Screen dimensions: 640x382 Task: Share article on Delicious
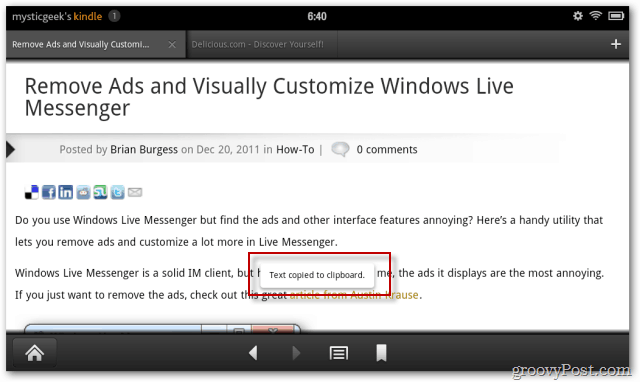pyautogui.click(x=31, y=192)
